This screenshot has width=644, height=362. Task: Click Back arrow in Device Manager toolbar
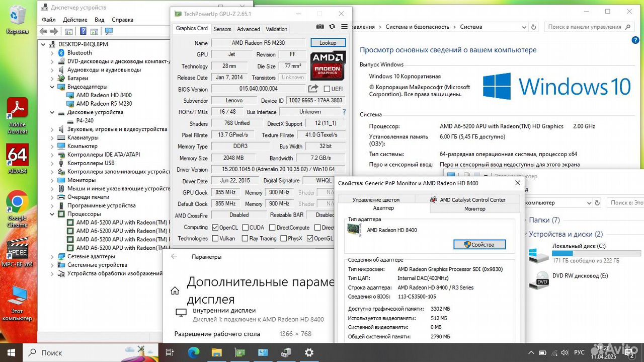click(43, 31)
